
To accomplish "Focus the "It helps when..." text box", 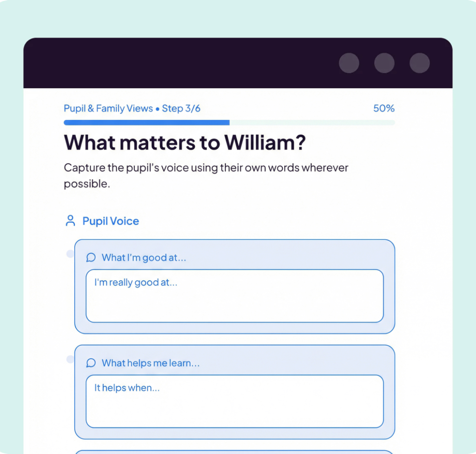I will (234, 401).
